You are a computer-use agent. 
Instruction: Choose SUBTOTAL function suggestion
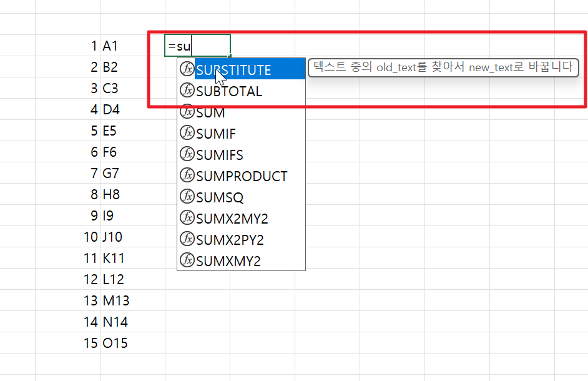[x=241, y=91]
